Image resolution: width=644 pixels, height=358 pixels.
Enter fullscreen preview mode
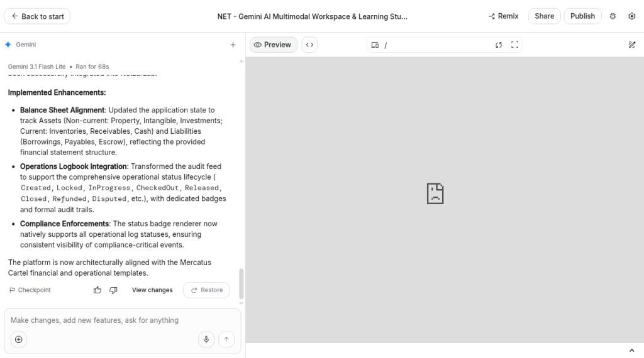point(514,45)
